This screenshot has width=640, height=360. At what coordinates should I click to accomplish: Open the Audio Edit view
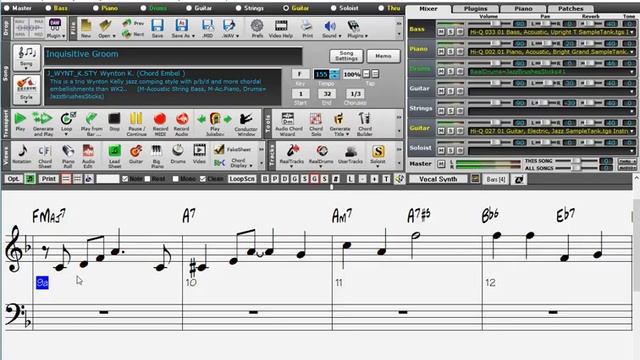[88, 156]
